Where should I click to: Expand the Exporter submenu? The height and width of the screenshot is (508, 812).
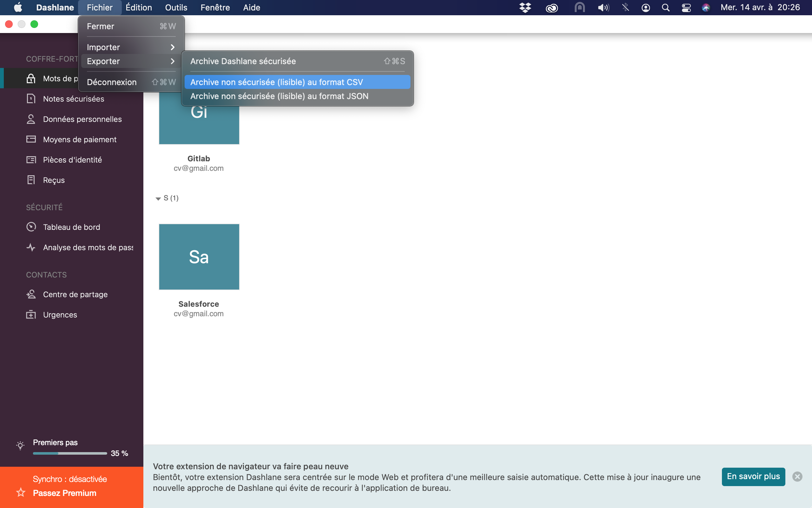coord(131,61)
